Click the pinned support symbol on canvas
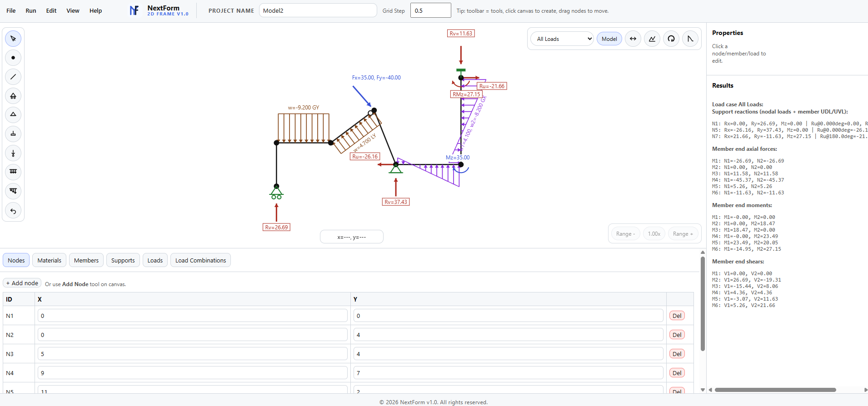This screenshot has height=406, width=868. [x=396, y=168]
